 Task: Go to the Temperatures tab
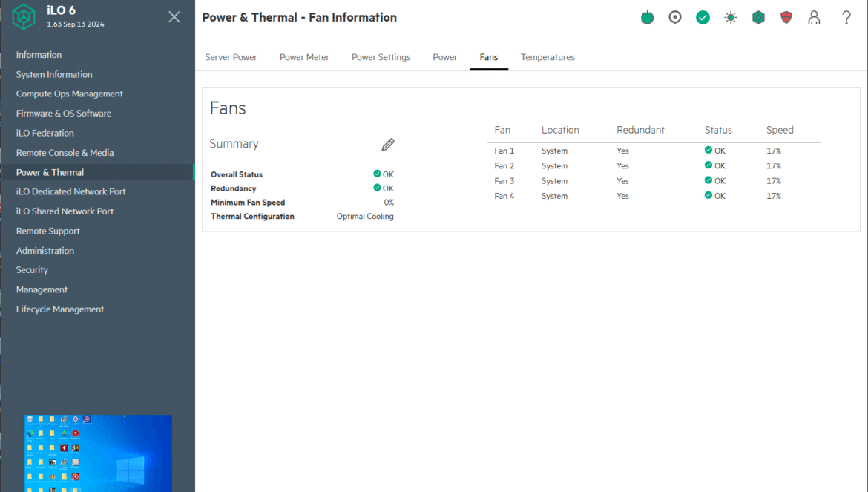click(x=548, y=57)
